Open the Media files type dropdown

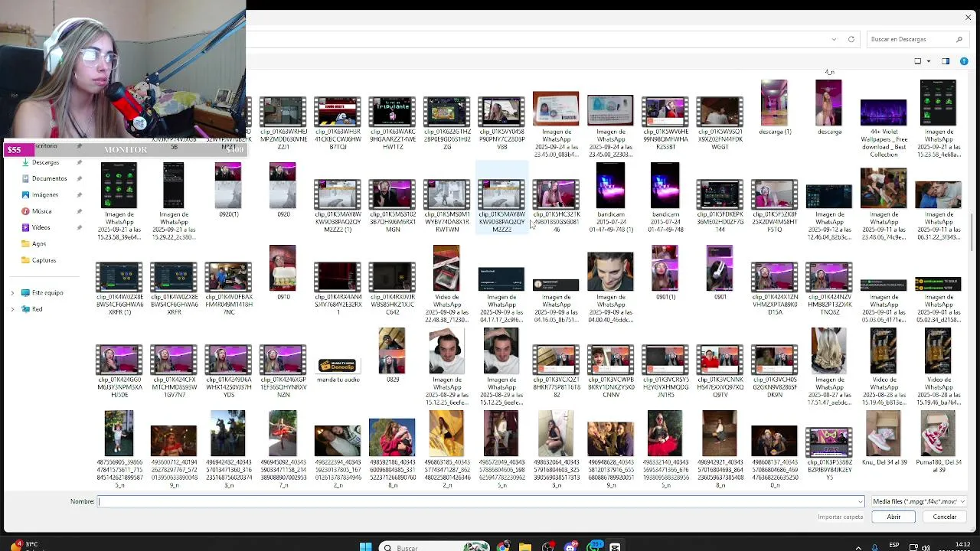click(x=919, y=502)
